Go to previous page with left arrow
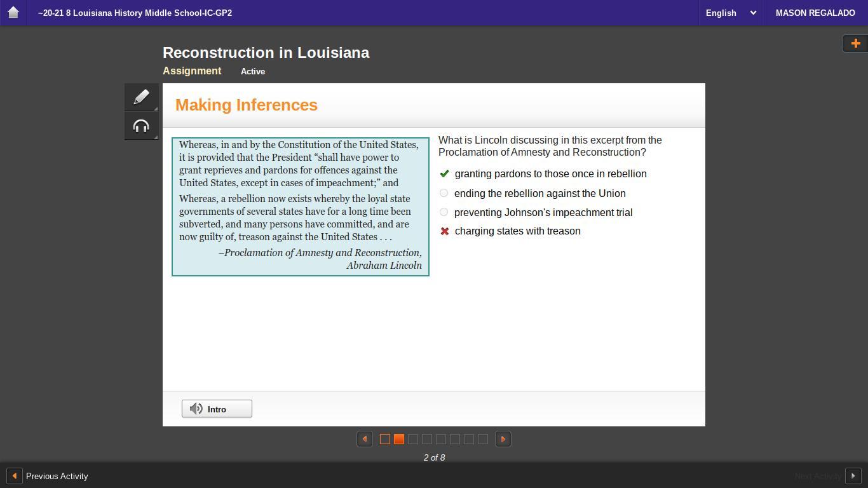Screen dimensions: 868x488 point(364,439)
